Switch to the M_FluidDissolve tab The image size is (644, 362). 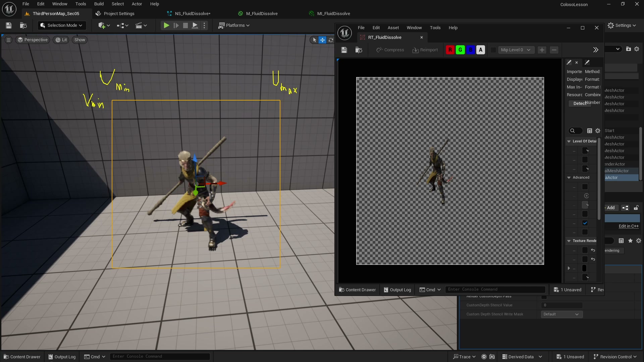[x=262, y=14]
